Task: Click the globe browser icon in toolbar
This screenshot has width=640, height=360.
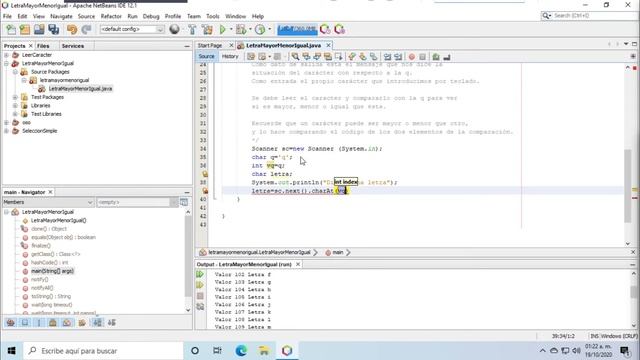Action: (174, 29)
